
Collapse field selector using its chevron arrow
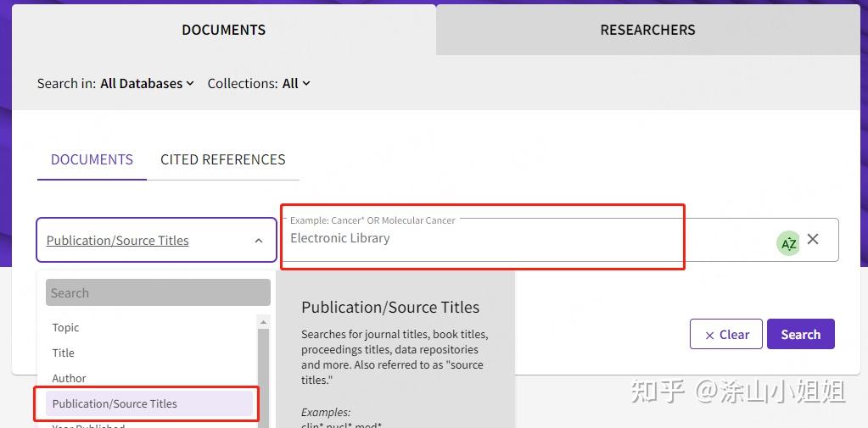point(259,241)
